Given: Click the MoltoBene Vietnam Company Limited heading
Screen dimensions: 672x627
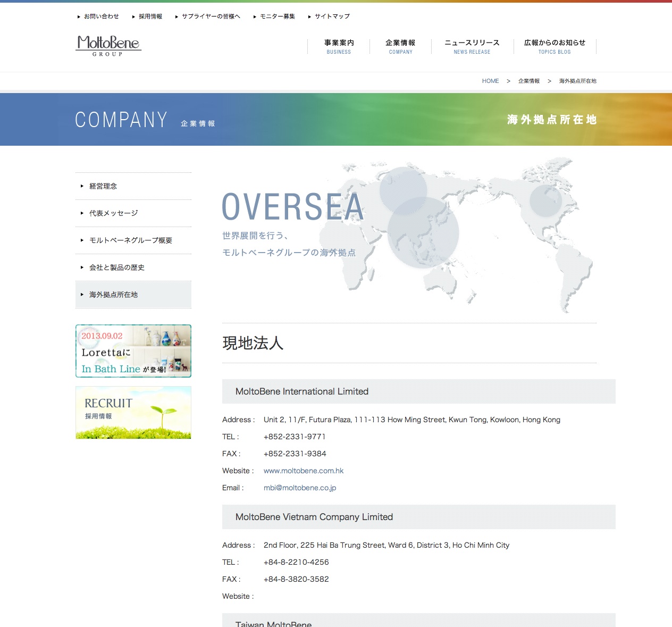Looking at the screenshot, I should (314, 517).
